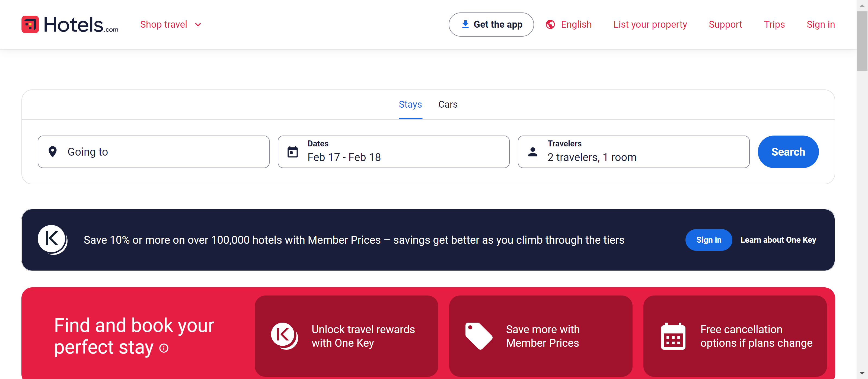Click the Hotels.com logo icon
868x379 pixels.
tap(30, 25)
